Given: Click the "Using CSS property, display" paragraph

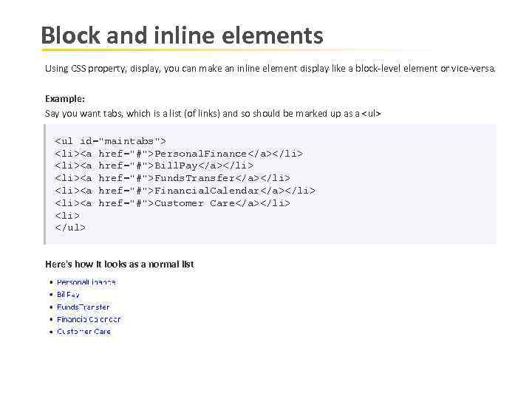Looking at the screenshot, I should coord(270,69).
